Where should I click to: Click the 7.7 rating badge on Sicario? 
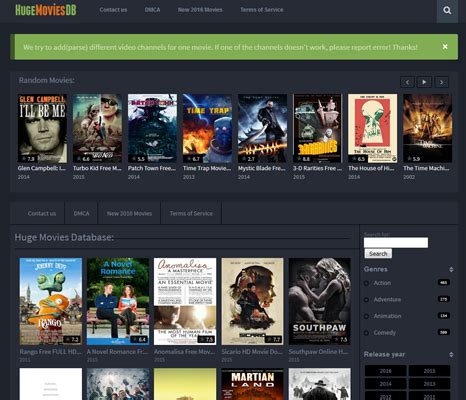click(x=273, y=339)
